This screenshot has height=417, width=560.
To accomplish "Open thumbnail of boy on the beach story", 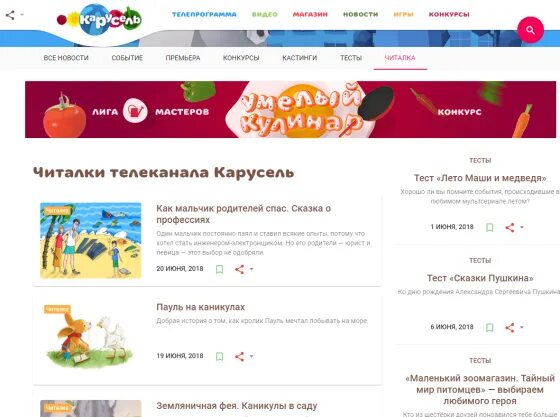I will pyautogui.click(x=91, y=240).
